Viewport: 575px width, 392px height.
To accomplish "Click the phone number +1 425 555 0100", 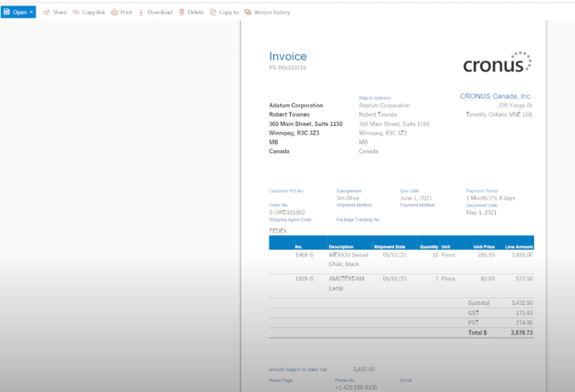I will (356, 388).
